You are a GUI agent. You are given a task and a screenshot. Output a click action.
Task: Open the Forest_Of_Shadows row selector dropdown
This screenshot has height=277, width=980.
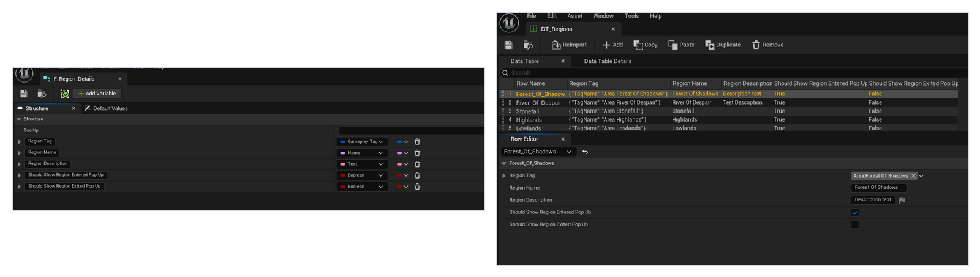(537, 152)
